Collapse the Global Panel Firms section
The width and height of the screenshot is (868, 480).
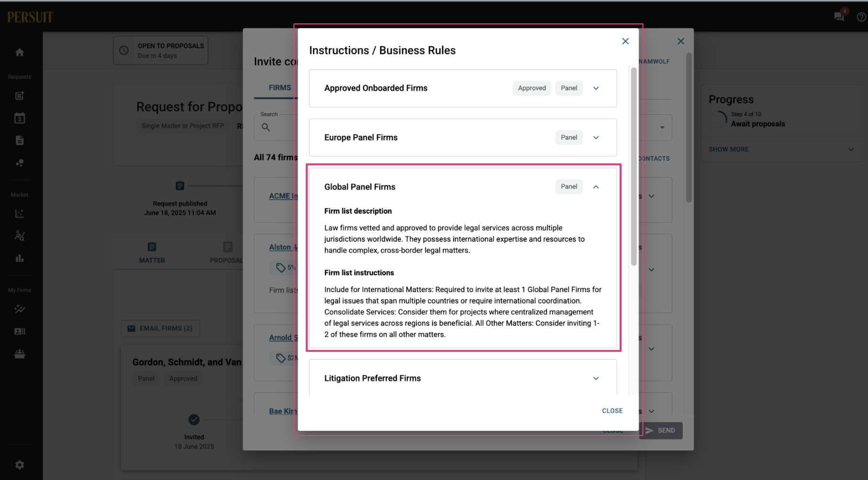[x=596, y=187]
